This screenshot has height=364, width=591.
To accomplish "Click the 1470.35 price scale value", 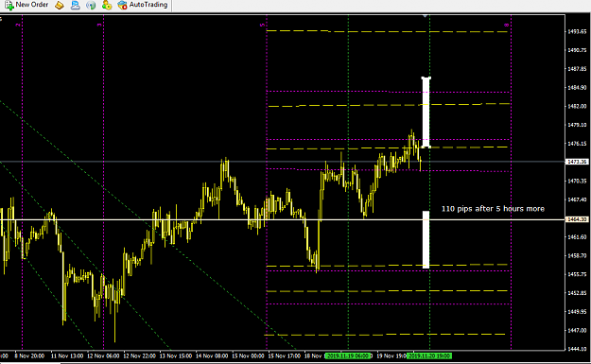I will click(x=578, y=181).
